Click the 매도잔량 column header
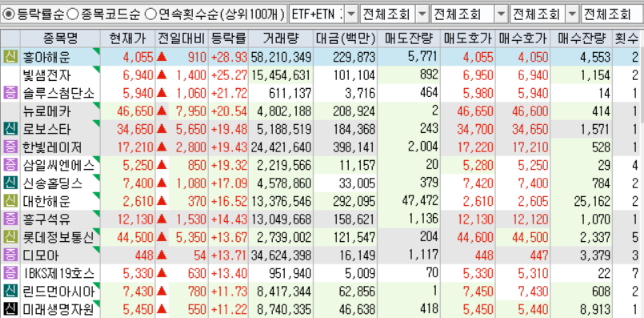 coord(409,38)
